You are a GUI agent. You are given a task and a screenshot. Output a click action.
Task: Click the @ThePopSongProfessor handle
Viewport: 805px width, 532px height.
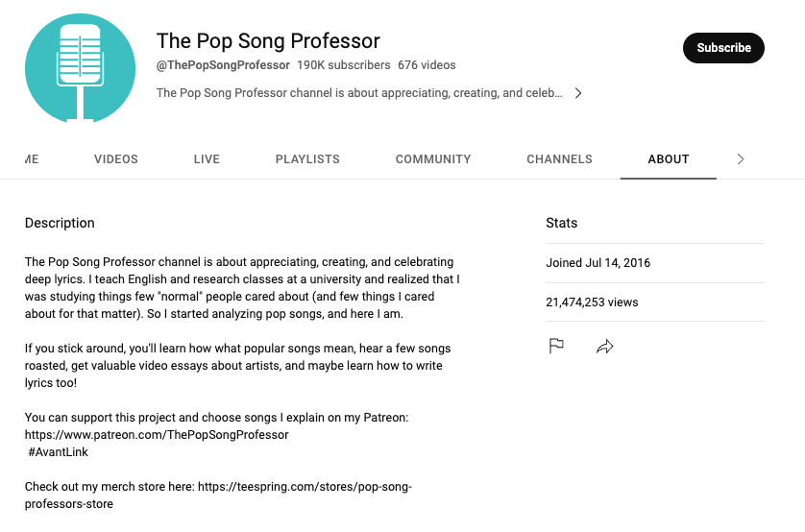pos(223,65)
